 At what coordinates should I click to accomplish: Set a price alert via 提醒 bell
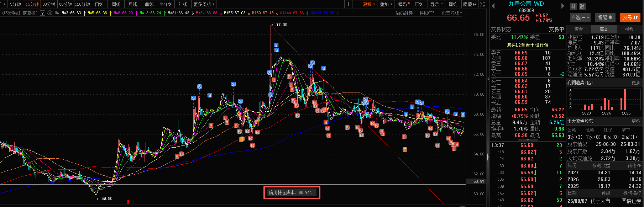(605, 17)
